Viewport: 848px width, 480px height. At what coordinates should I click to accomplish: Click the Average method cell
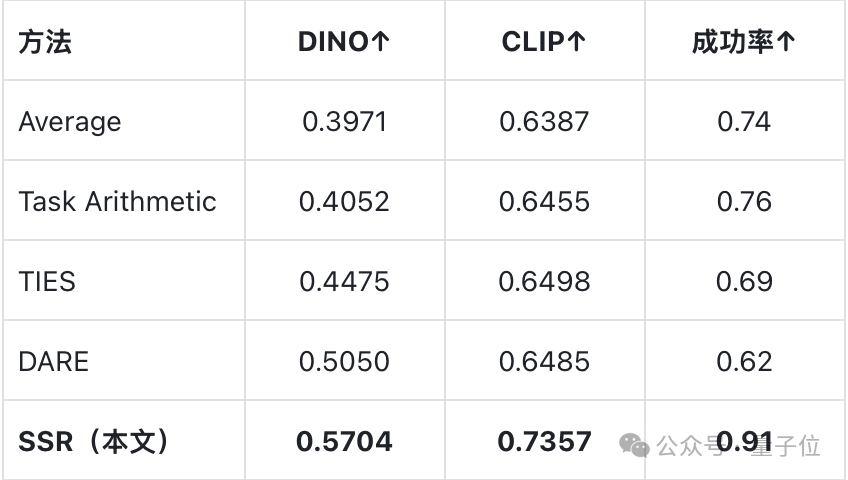coord(70,122)
